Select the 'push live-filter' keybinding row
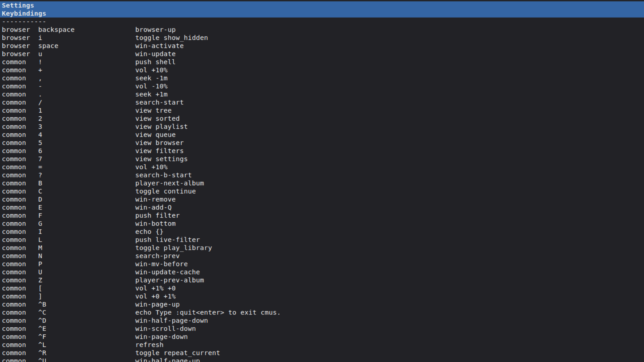The width and height of the screenshot is (644, 362). click(322, 240)
